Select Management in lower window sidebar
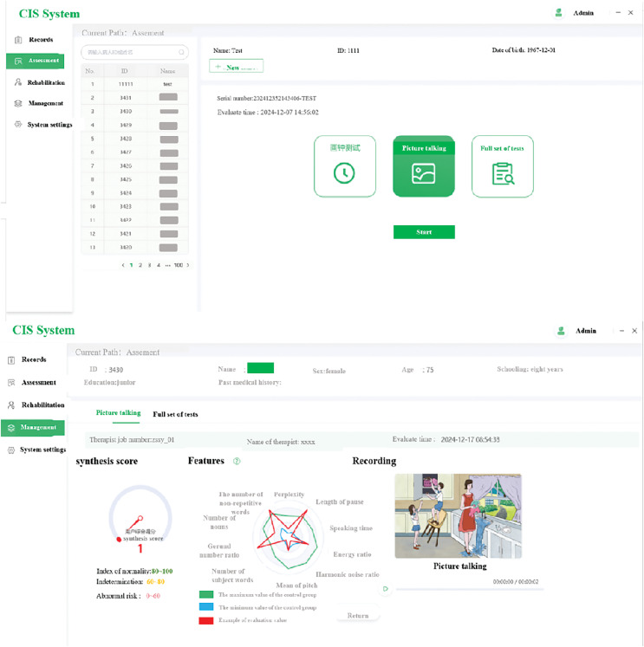 (33, 428)
